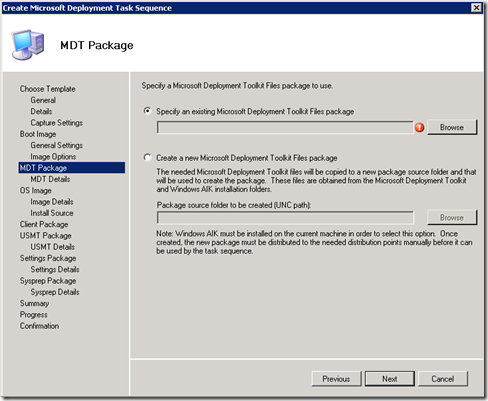Screen dimensions: 488x401
Task: Focus the existing MDT package input field
Action: click(x=285, y=127)
